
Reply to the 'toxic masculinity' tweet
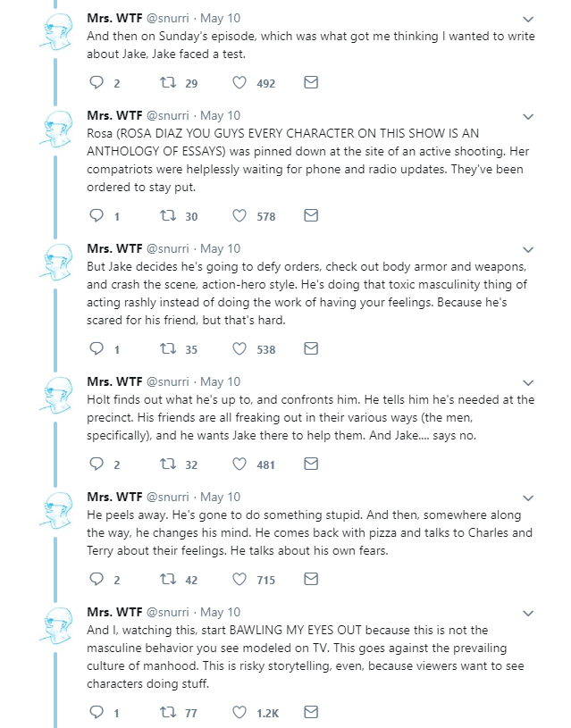tap(97, 349)
